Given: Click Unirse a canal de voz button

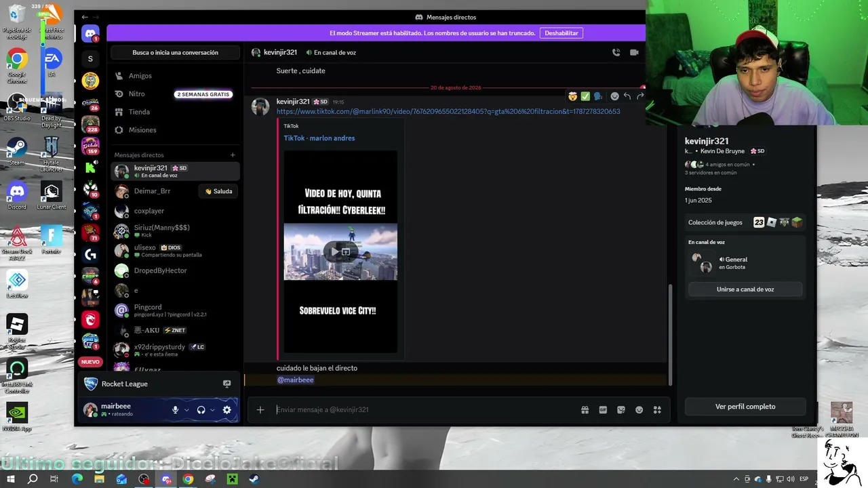Looking at the screenshot, I should [745, 289].
